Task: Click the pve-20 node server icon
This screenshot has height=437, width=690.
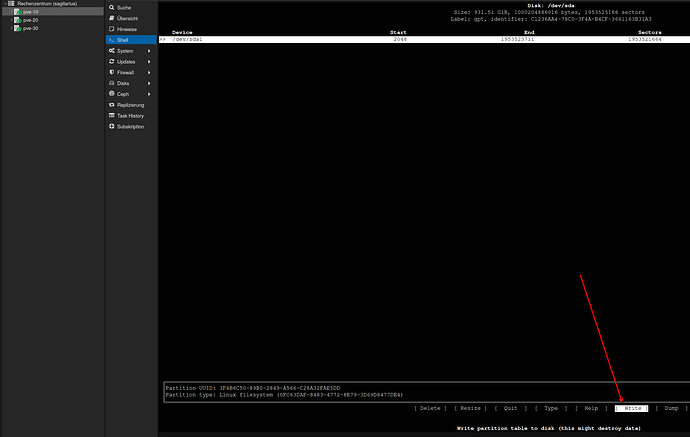Action: (x=18, y=20)
